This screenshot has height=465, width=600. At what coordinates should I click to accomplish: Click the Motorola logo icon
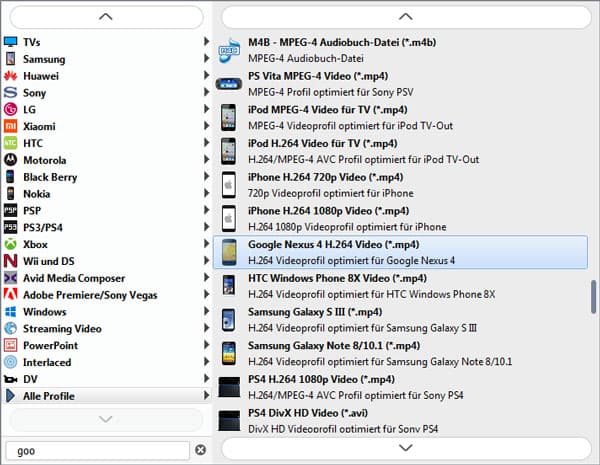pos(10,160)
